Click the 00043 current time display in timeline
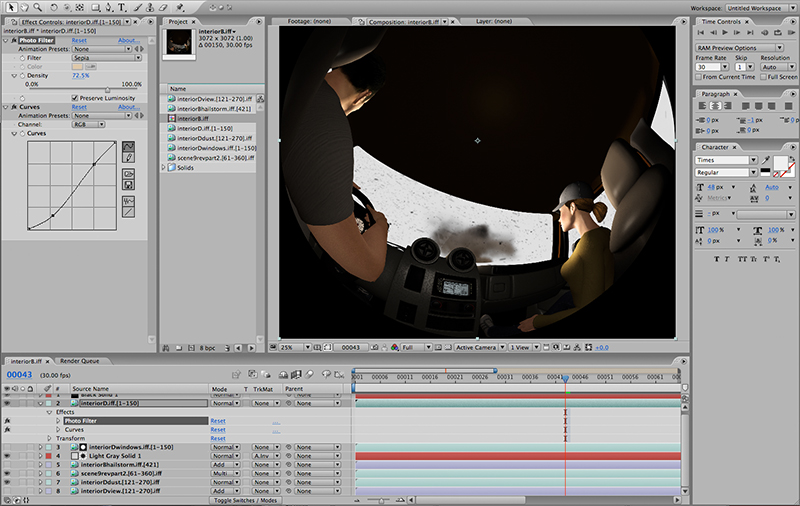800x506 pixels. point(19,375)
